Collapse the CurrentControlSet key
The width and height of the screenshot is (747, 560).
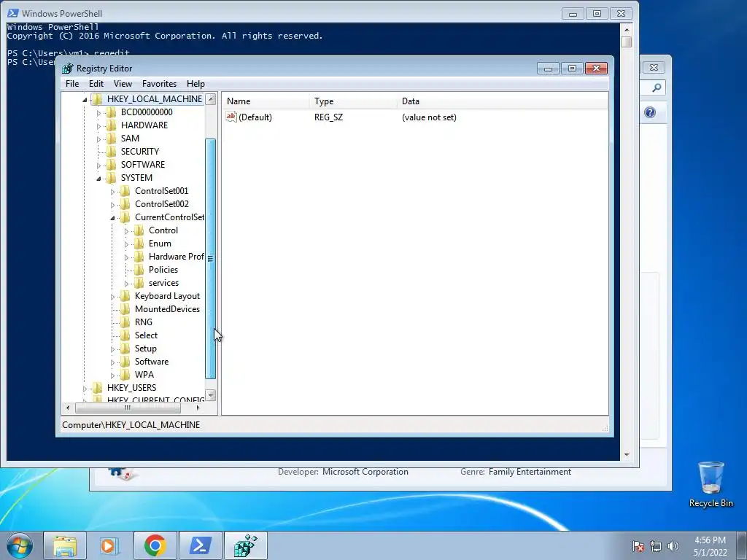[x=112, y=218]
